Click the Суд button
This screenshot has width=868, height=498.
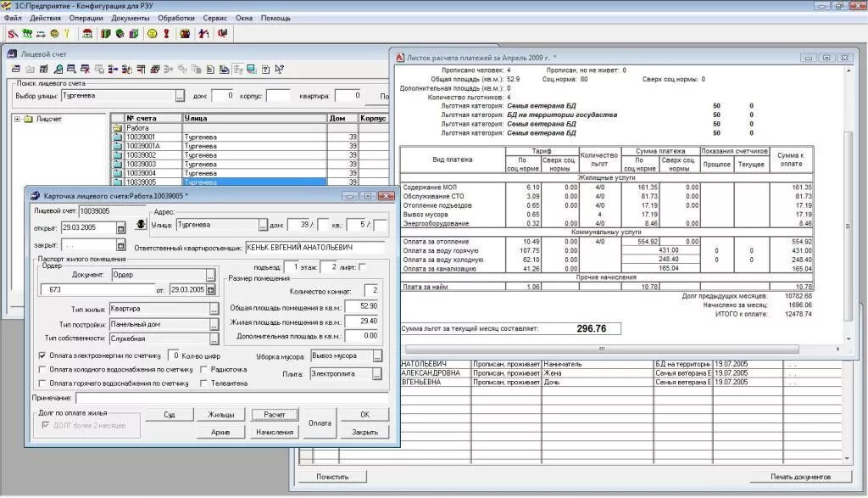(x=170, y=414)
